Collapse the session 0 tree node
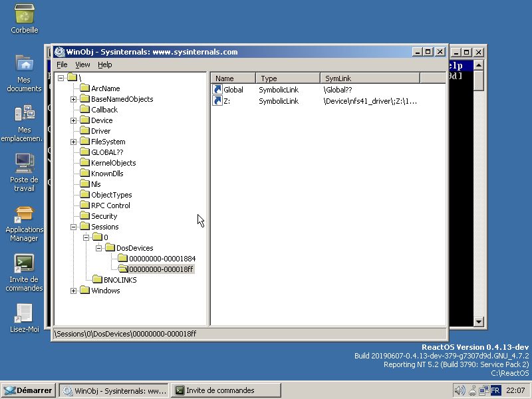This screenshot has height=399, width=532. tap(86, 237)
